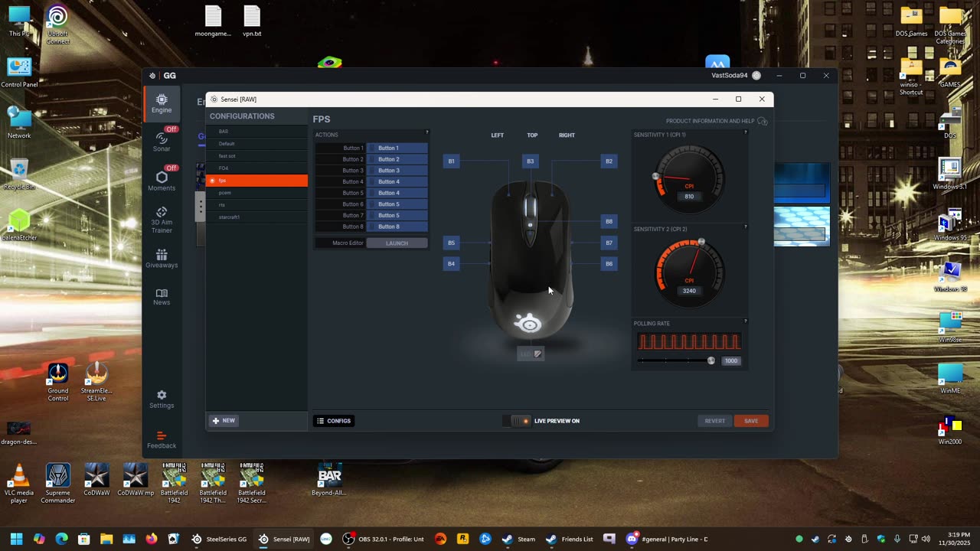Select the rts configuration

[x=257, y=205]
